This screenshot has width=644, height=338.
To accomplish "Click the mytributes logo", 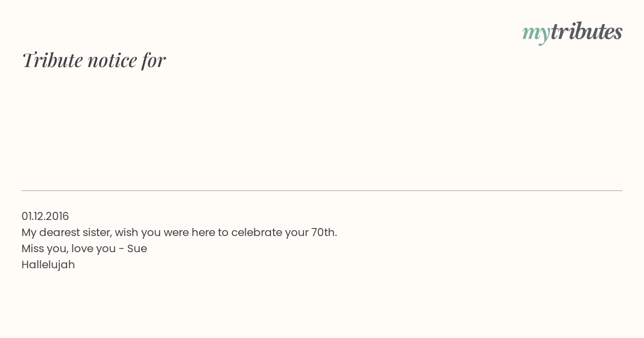I will click(x=572, y=33).
